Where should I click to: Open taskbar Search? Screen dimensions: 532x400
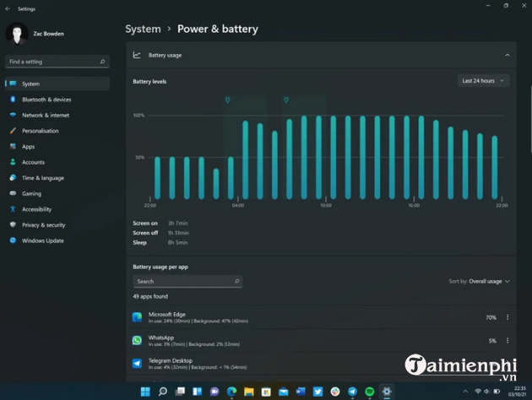[x=162, y=392]
